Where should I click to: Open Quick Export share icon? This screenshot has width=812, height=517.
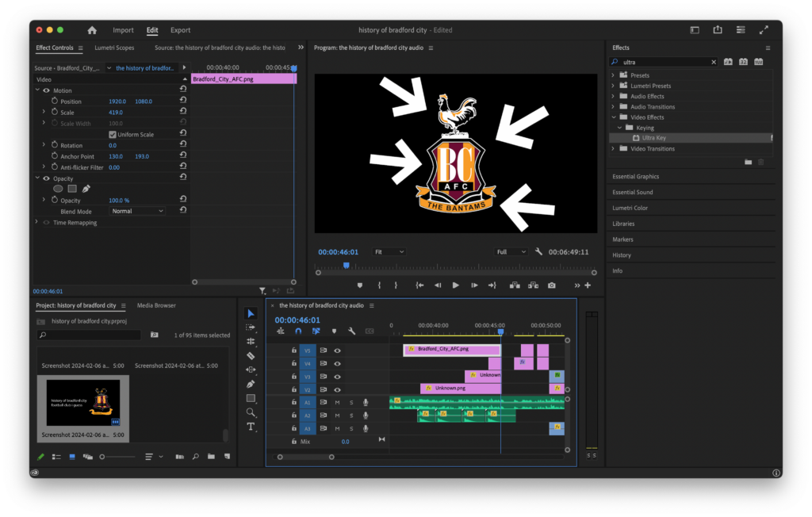pyautogui.click(x=718, y=30)
